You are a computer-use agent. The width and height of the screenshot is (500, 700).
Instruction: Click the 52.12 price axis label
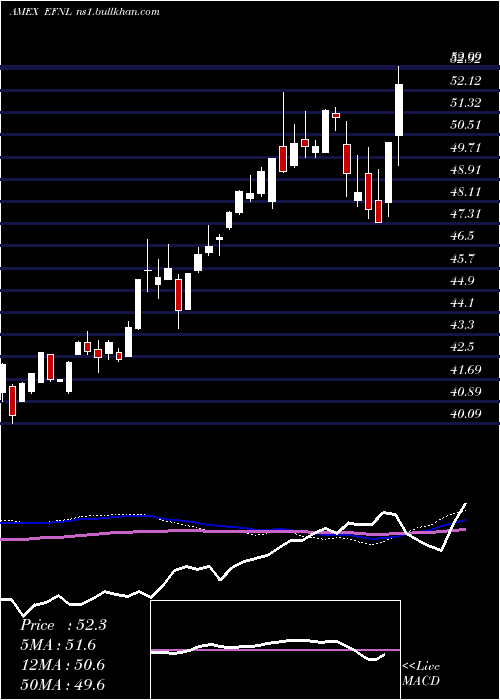(466, 80)
